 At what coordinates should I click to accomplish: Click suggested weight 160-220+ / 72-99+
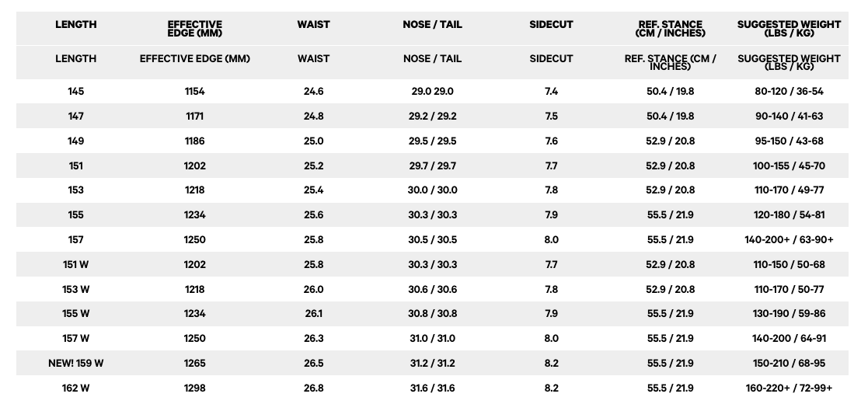point(789,388)
